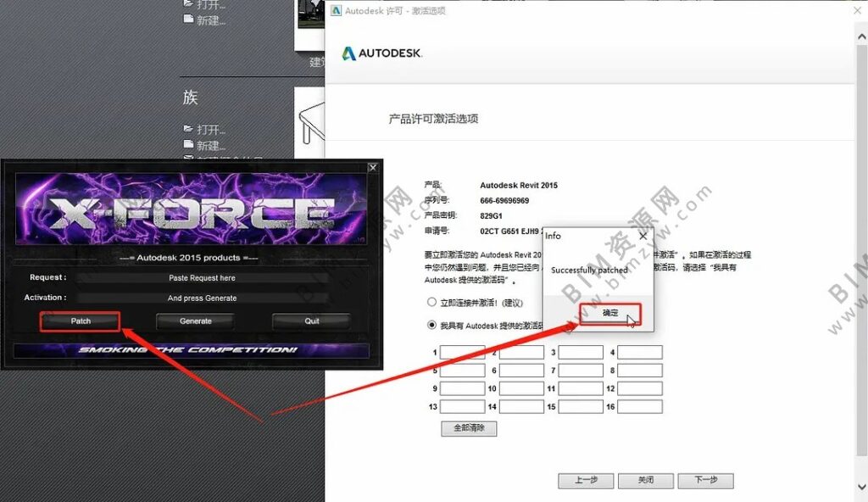868x502 pixels.
Task: Click activation code box number 4
Action: [x=640, y=353]
